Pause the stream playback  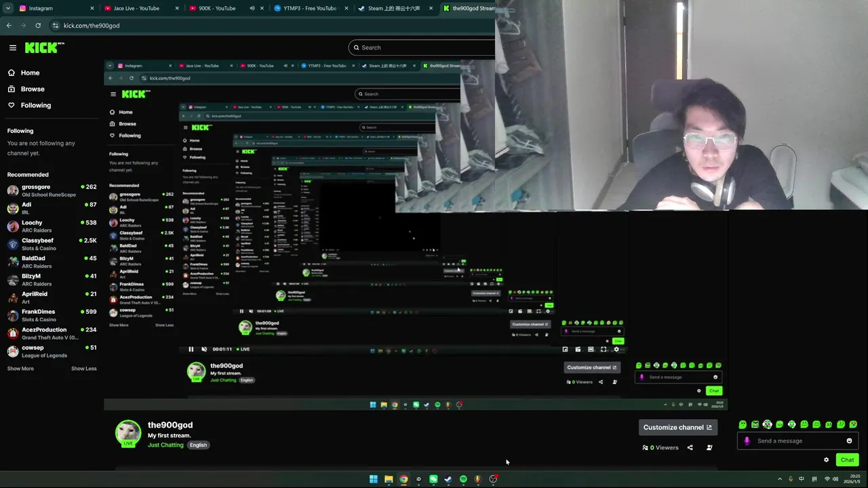click(191, 349)
